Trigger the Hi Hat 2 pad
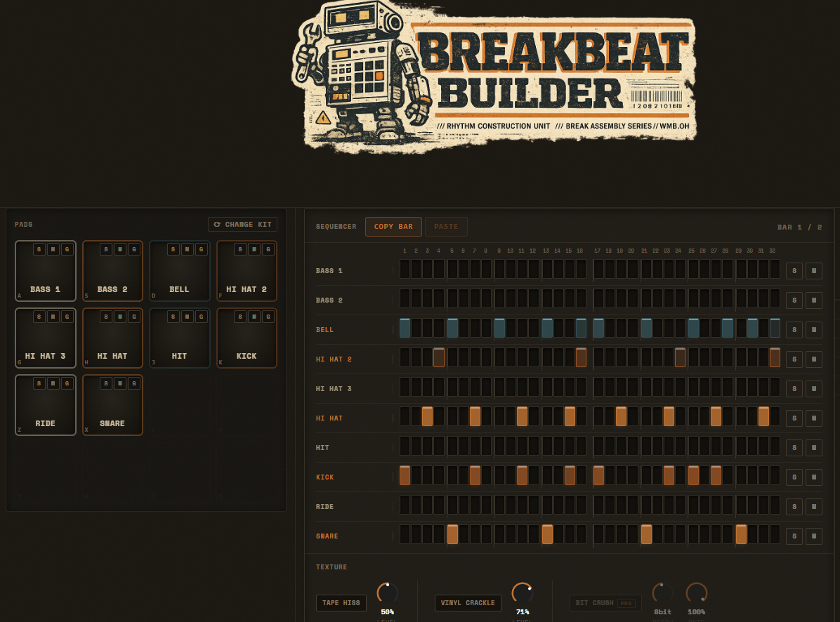The width and height of the screenshot is (840, 622). [x=247, y=272]
